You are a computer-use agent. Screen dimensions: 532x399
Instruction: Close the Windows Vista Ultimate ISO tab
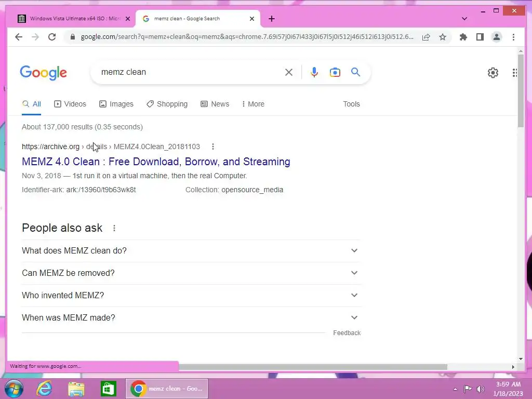click(x=128, y=19)
